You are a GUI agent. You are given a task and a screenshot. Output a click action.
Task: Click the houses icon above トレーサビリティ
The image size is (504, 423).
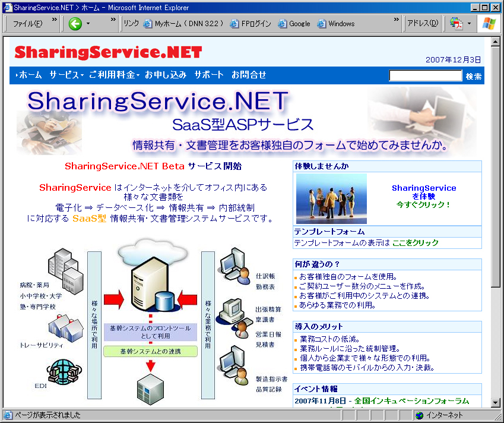click(65, 329)
